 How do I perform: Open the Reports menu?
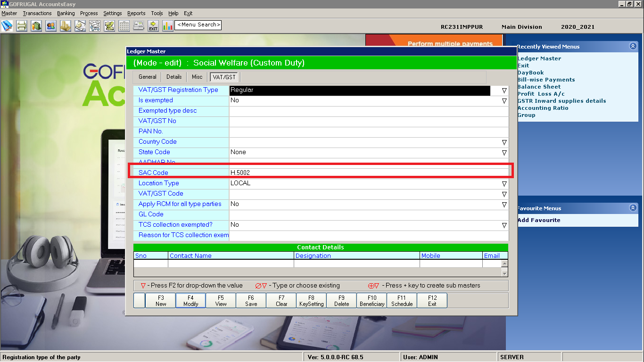[136, 13]
